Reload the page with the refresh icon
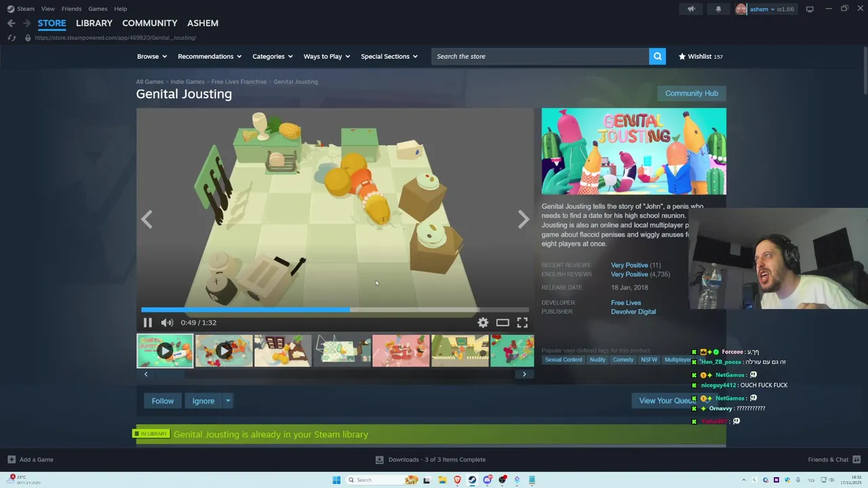The width and height of the screenshot is (868, 488). [12, 38]
